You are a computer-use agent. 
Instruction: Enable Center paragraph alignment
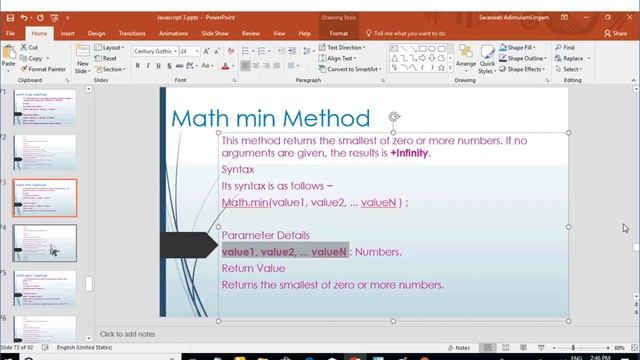click(x=256, y=66)
